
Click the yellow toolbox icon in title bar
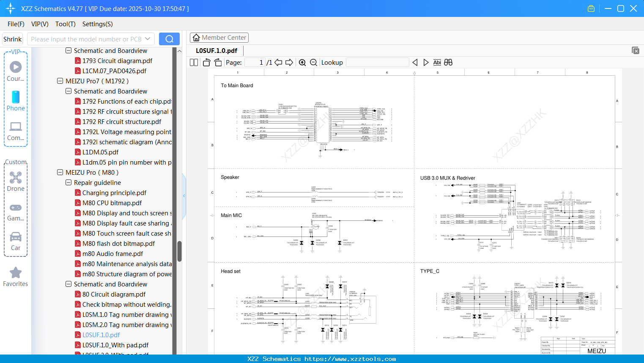(x=591, y=8)
